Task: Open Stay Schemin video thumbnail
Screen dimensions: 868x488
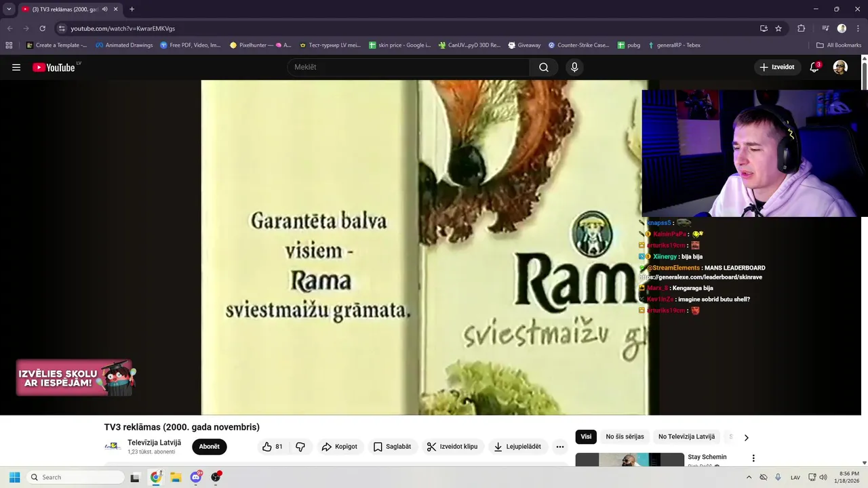Action: [x=630, y=460]
